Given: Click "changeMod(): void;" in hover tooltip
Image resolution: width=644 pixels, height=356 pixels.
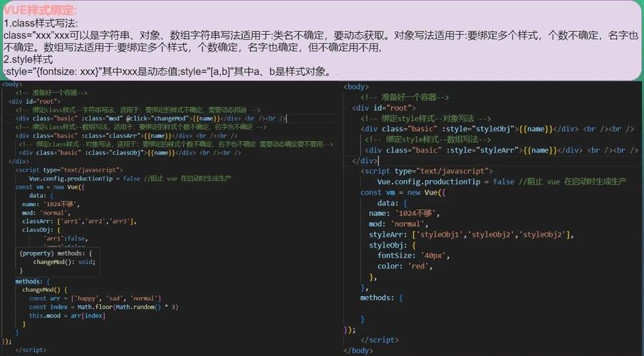Looking at the screenshot, I should [x=65, y=261].
